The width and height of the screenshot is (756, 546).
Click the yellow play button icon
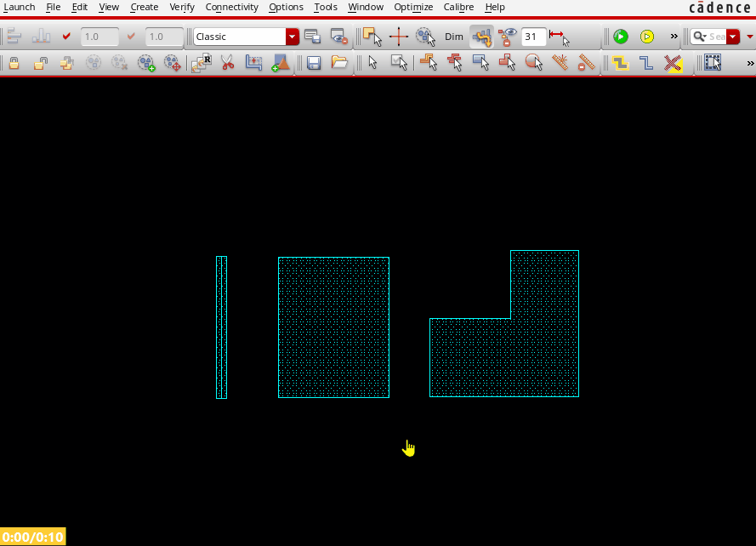[647, 37]
